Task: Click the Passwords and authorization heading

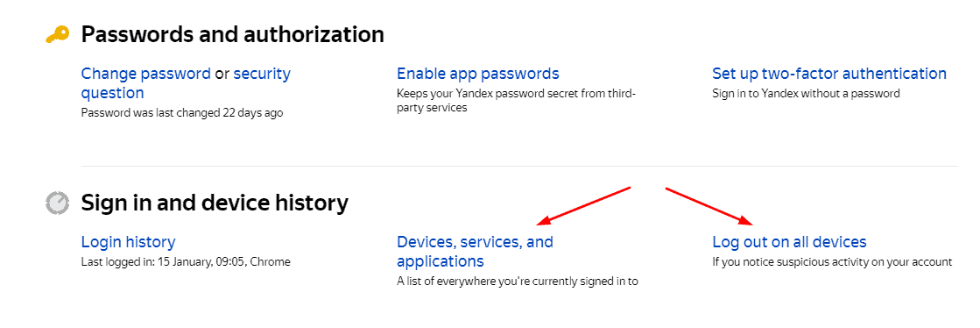Action: (x=232, y=34)
